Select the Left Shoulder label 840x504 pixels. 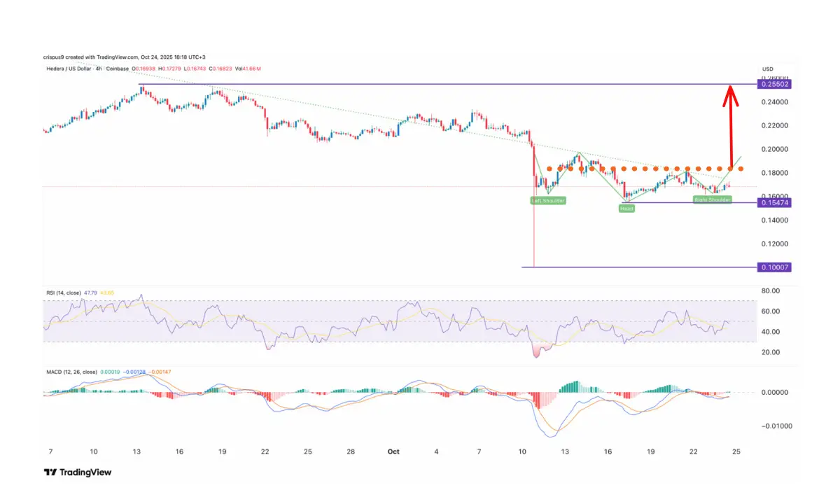[x=547, y=200]
